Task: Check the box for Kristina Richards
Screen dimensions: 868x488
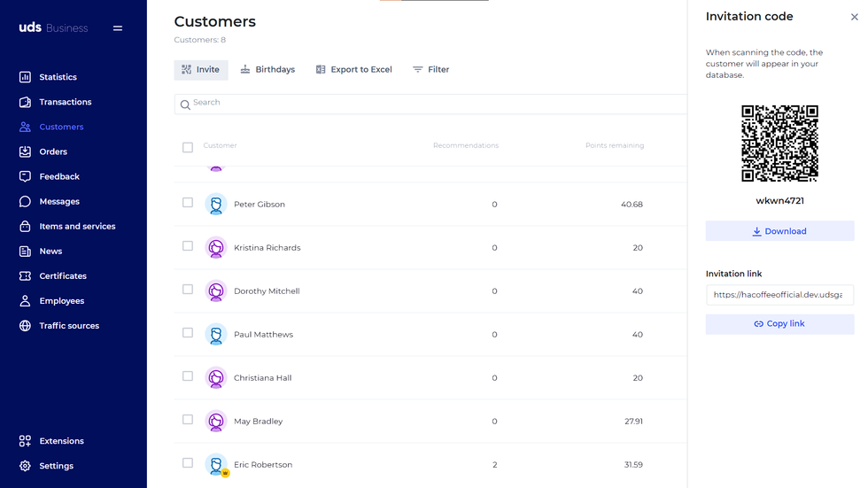Action: point(188,245)
